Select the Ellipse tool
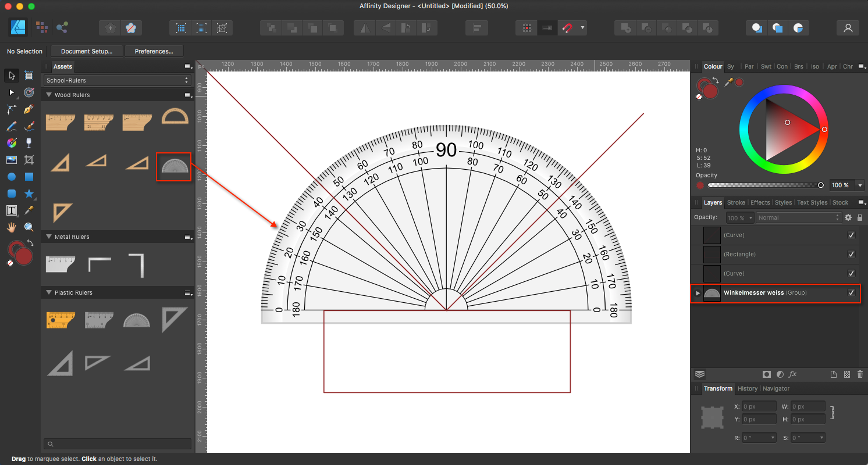The height and width of the screenshot is (465, 868). point(12,177)
